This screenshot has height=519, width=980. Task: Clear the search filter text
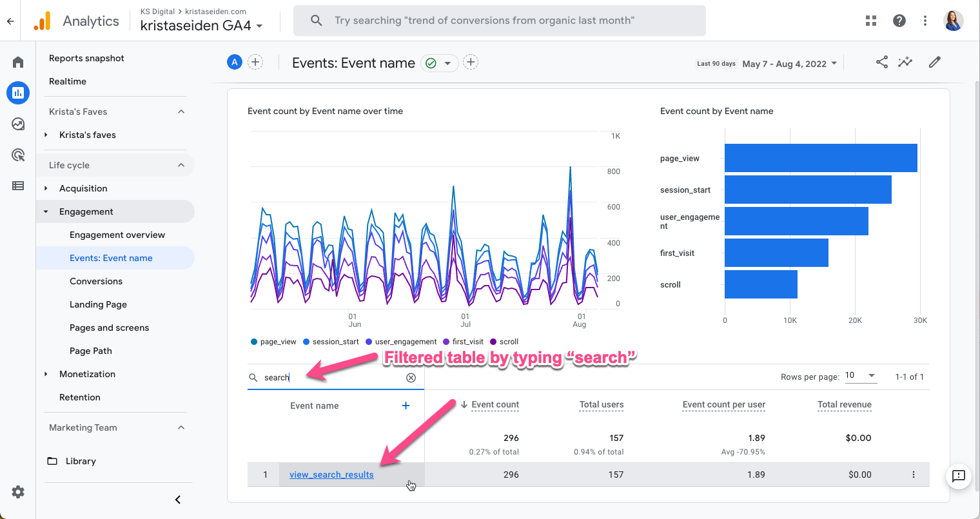coord(411,378)
